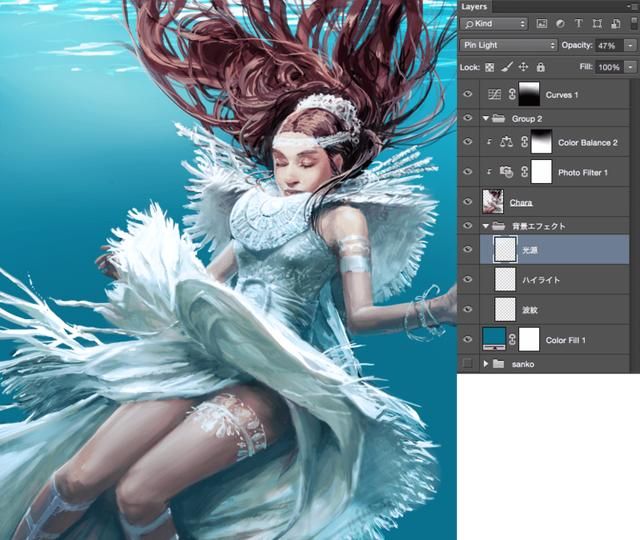Select the Color Fill 1 layer name
640x540 pixels.
565,340
